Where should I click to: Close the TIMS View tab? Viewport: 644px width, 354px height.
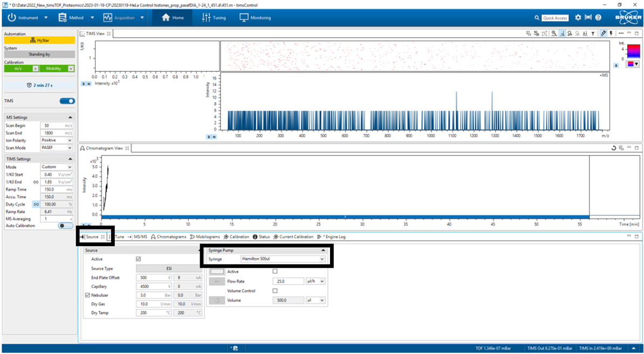(108, 33)
